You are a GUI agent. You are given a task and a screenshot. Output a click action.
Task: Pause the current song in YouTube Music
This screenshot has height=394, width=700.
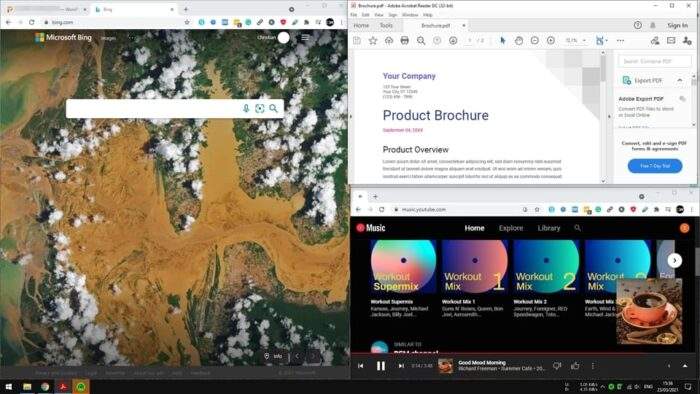[381, 366]
